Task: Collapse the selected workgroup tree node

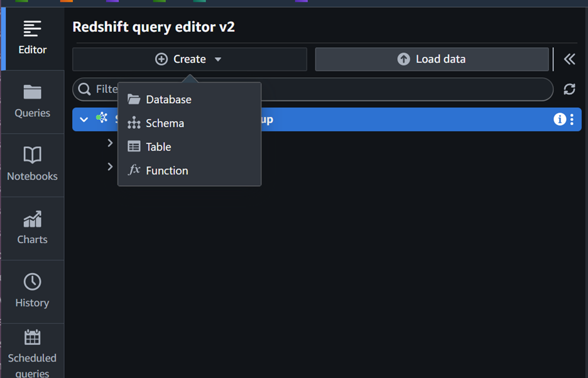Action: click(84, 119)
